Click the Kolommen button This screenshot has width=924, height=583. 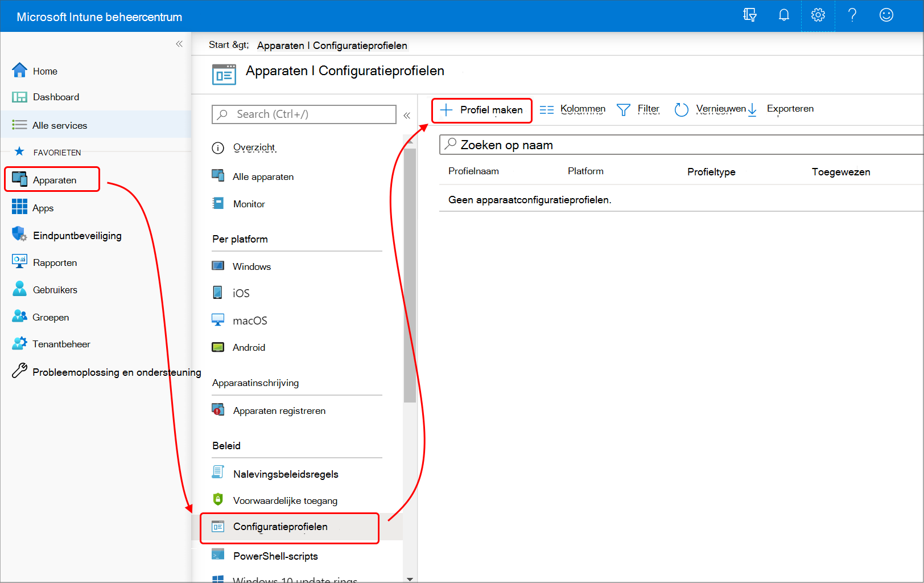point(572,109)
